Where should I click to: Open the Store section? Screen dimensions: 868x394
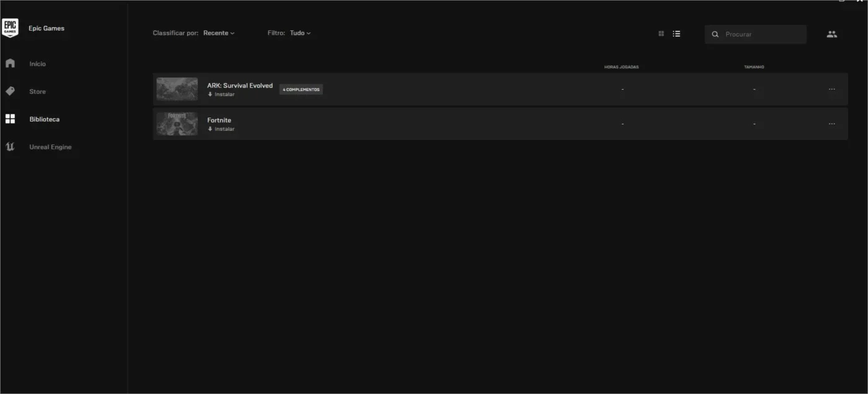click(x=37, y=92)
